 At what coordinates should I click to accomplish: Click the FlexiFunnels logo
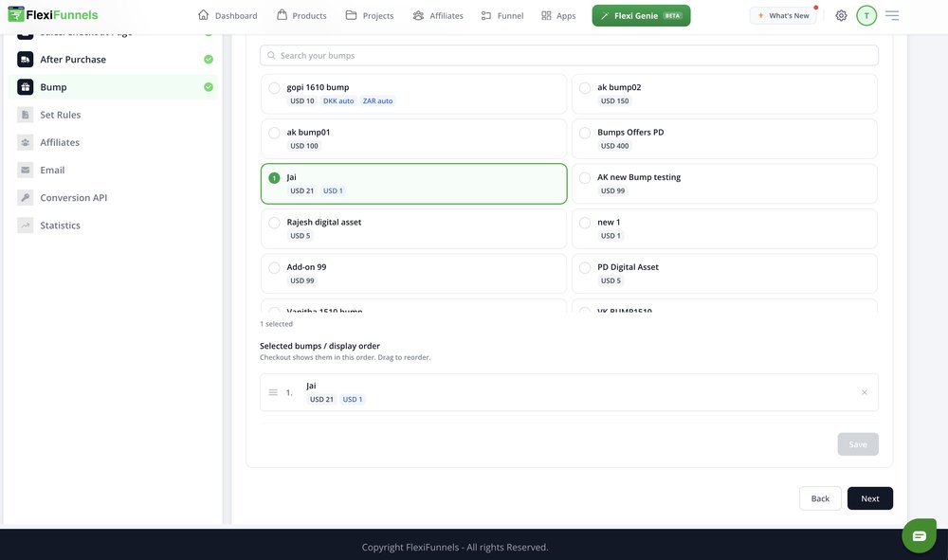(x=52, y=14)
